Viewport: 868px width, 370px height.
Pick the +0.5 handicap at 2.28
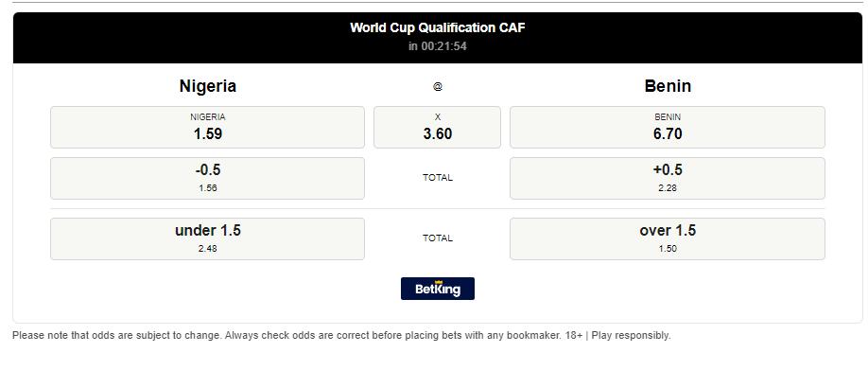tap(667, 178)
